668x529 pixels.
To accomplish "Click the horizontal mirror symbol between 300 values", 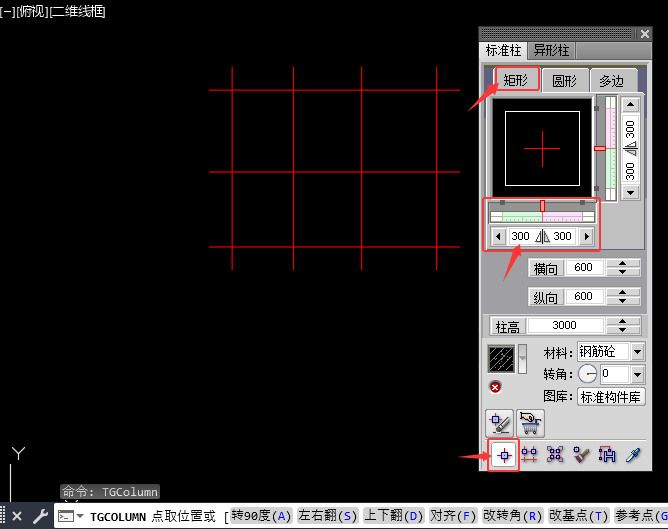I will click(x=542, y=236).
